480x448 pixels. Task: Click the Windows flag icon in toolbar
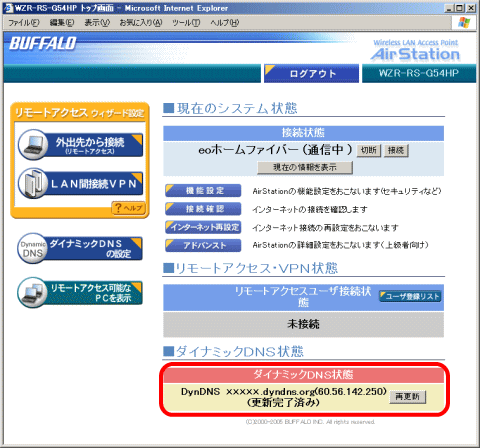[464, 23]
